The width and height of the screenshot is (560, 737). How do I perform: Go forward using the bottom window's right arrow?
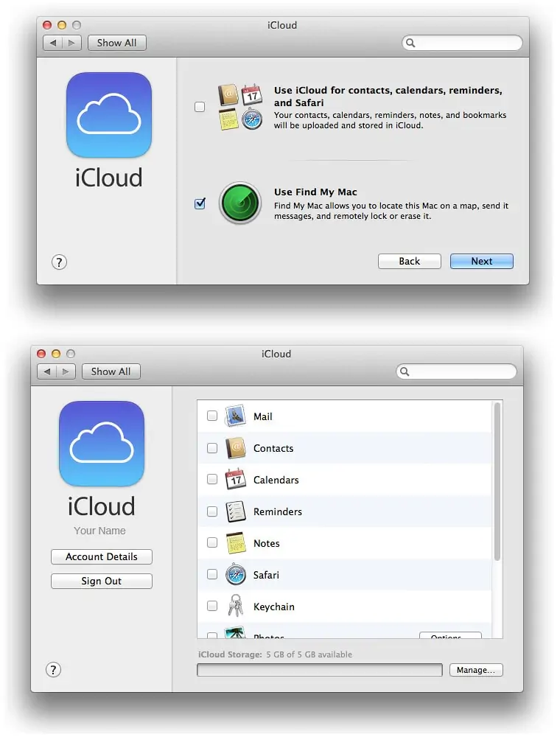66,371
